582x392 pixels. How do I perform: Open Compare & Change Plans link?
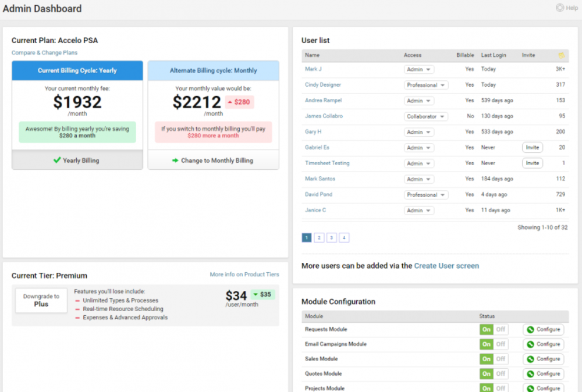click(45, 53)
